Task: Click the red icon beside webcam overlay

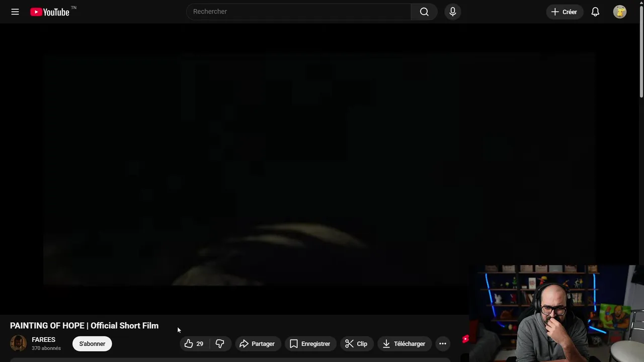Action: click(465, 339)
